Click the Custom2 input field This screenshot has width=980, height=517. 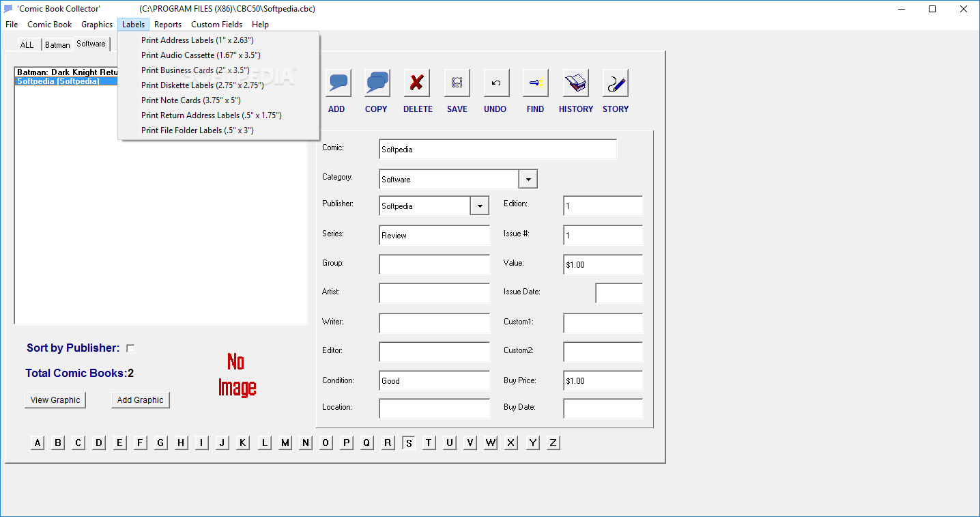click(603, 352)
